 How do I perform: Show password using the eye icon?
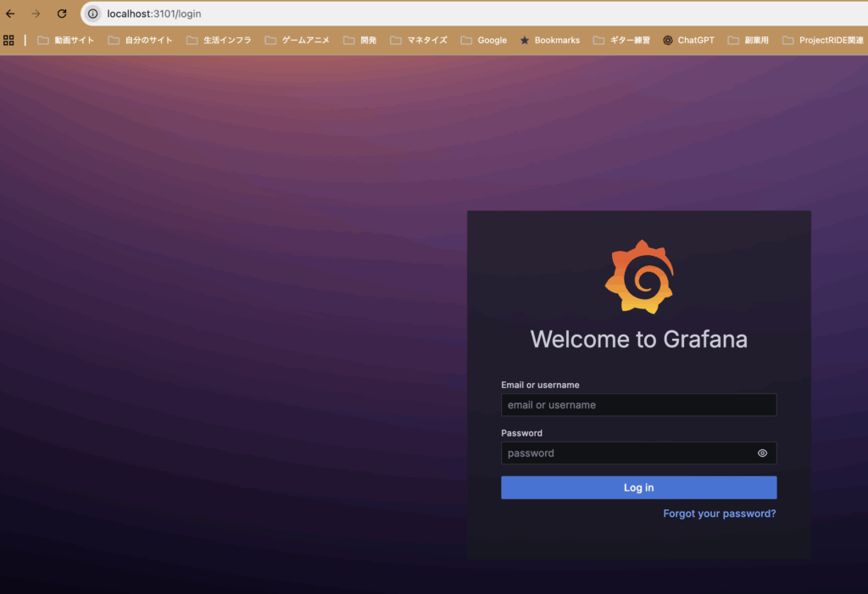[x=762, y=453]
